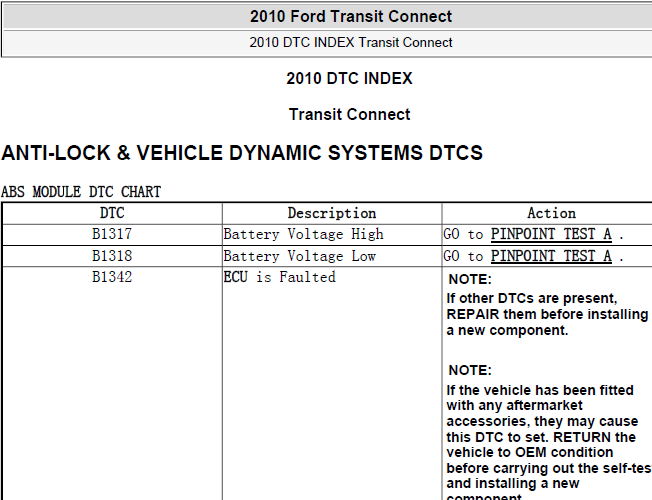652x500 pixels.
Task: Select DTC code B1317 cell
Action: point(112,234)
